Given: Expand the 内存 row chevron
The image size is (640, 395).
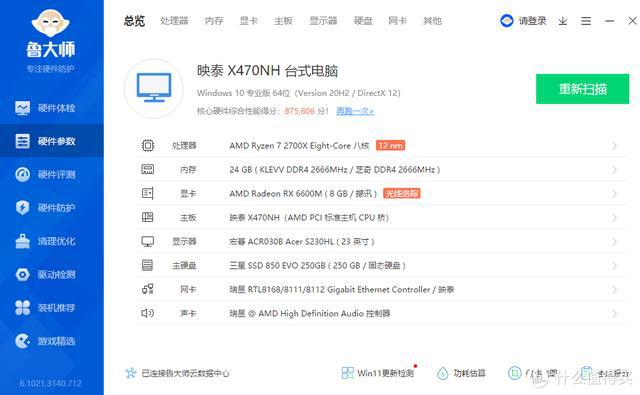Looking at the screenshot, I should [614, 170].
